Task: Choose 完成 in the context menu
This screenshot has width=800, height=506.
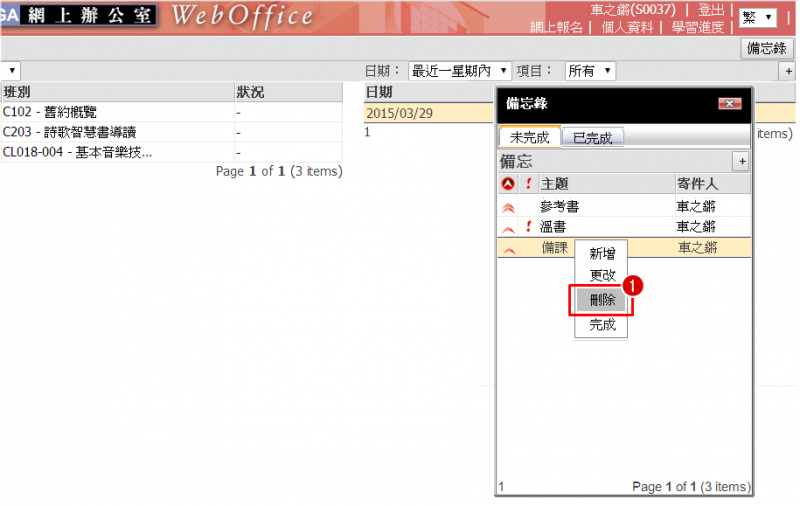Action: [x=602, y=324]
